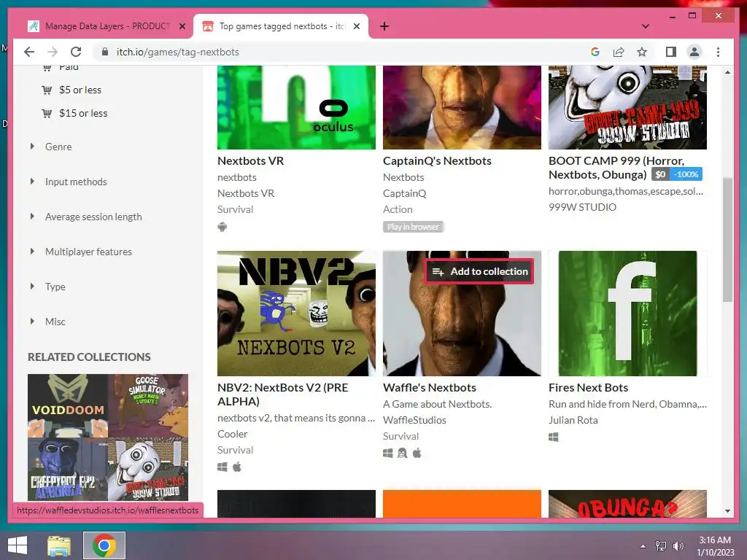Open File Explorer from the taskbar

pos(58,545)
